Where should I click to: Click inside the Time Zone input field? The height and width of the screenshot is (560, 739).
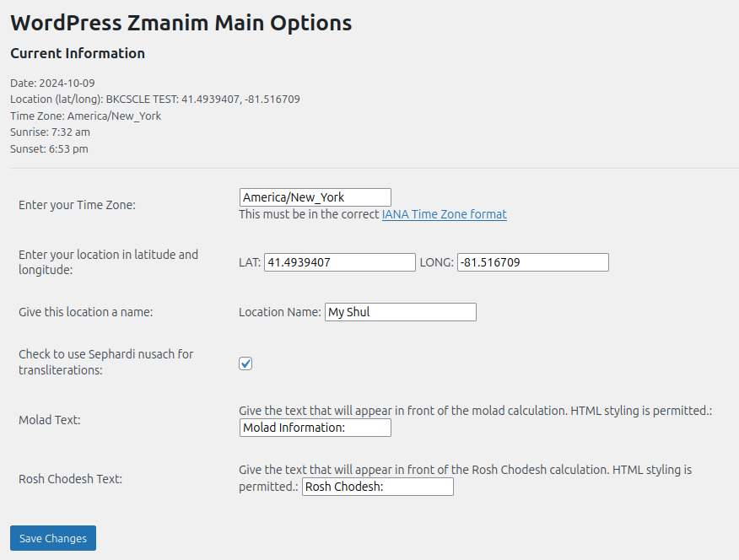(x=314, y=197)
